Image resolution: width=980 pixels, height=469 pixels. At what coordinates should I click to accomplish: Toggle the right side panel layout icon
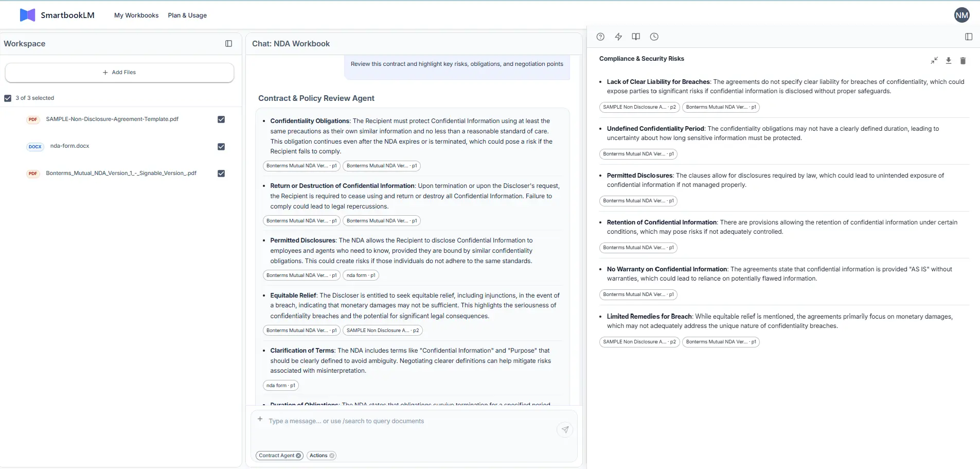(969, 37)
